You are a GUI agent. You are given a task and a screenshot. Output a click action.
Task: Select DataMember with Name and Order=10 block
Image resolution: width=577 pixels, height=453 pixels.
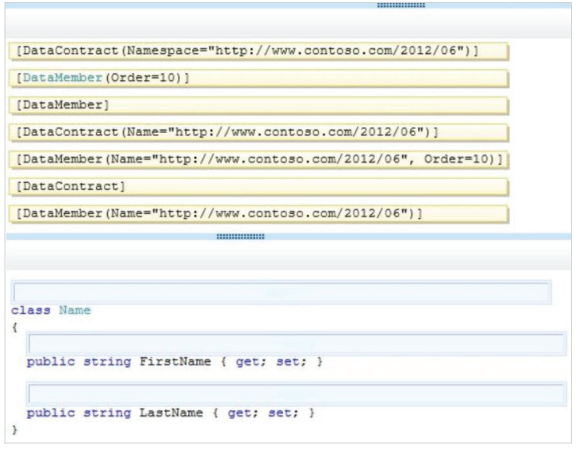tap(259, 159)
